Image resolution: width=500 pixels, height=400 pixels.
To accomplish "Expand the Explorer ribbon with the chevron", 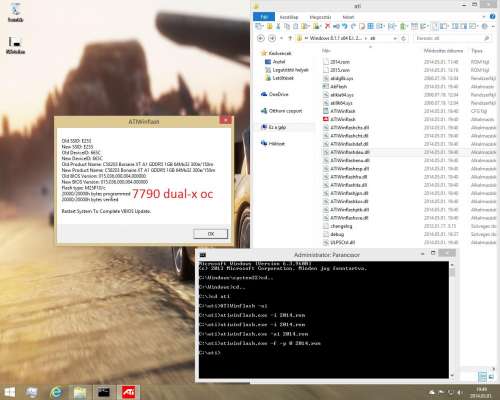I will [484, 16].
